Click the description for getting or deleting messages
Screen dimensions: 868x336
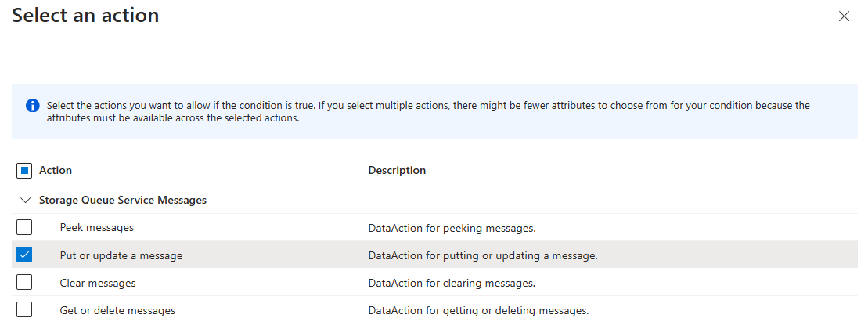pos(478,311)
